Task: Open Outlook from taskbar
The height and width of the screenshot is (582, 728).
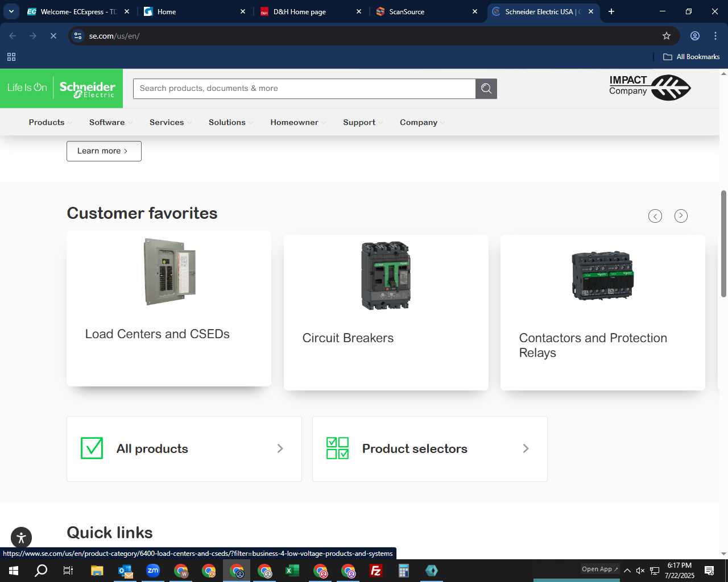Action: tap(125, 571)
